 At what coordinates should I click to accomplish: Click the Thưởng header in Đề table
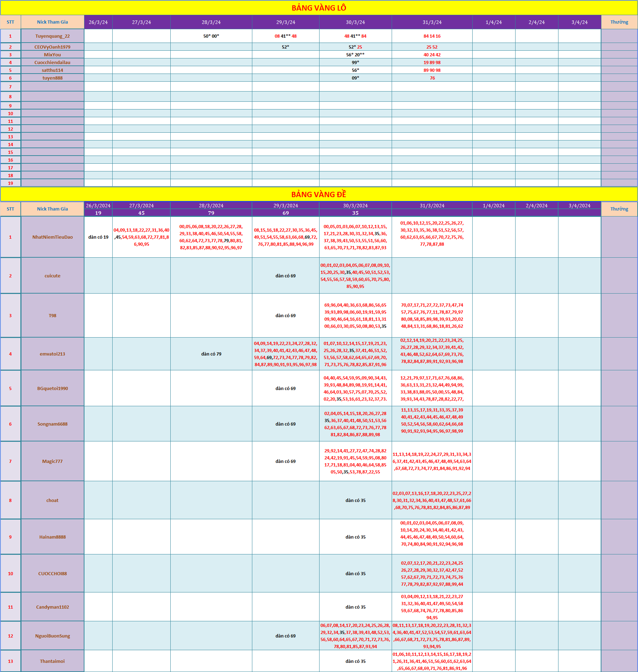619,209
